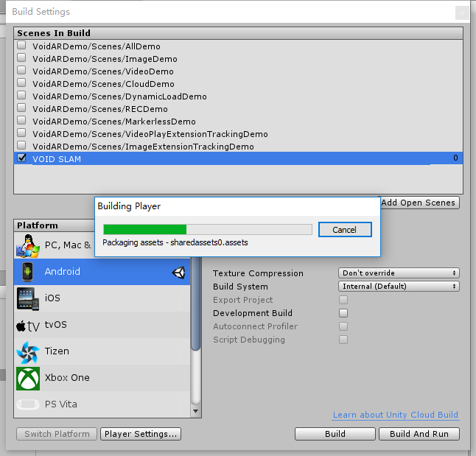The width and height of the screenshot is (476, 456).
Task: Click the Build And Run button
Action: 419,434
